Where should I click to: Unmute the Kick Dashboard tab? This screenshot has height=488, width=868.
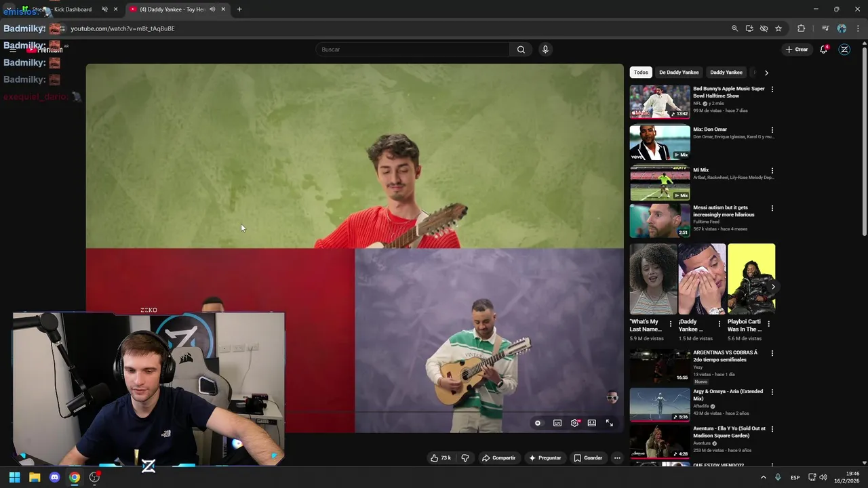(104, 9)
